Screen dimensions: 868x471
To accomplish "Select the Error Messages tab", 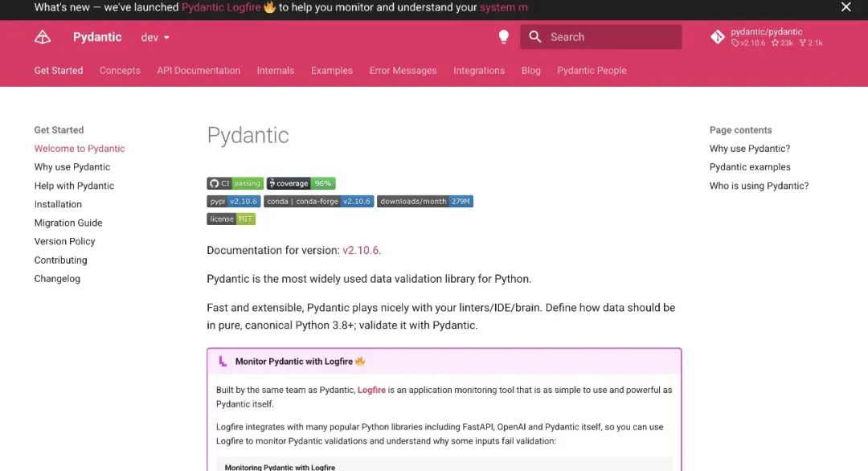I will 403,70.
